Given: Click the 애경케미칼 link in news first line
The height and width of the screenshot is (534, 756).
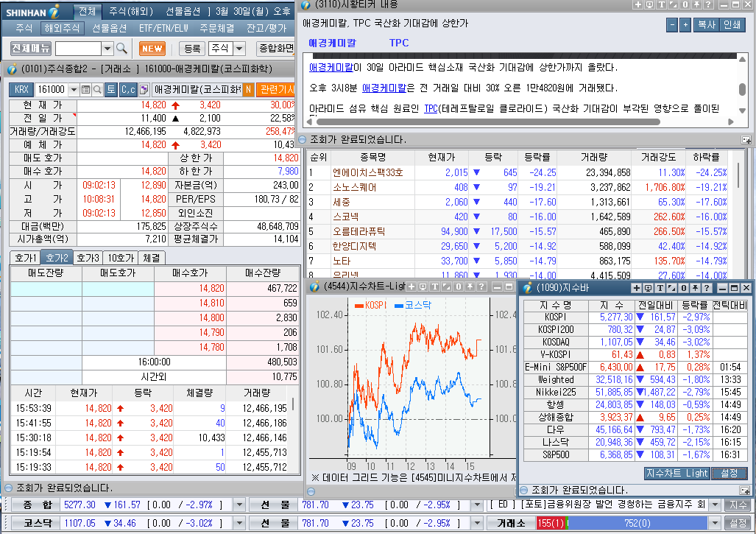Looking at the screenshot, I should [x=331, y=68].
